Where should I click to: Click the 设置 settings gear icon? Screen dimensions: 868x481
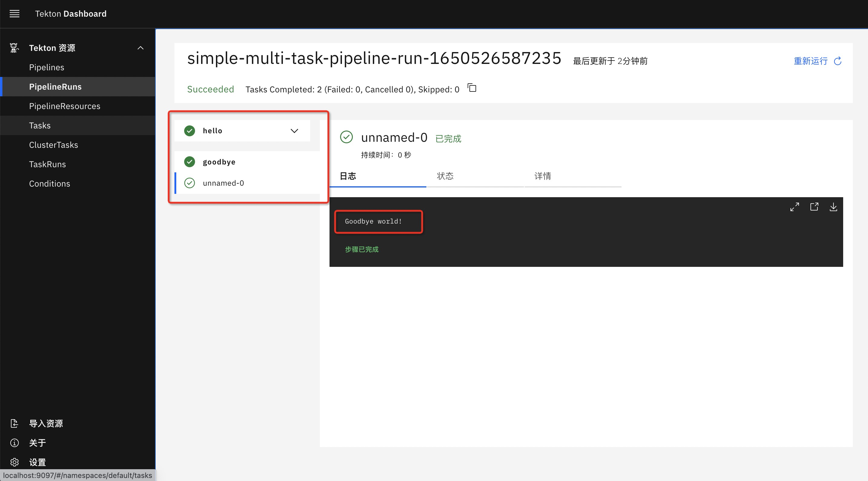click(15, 462)
